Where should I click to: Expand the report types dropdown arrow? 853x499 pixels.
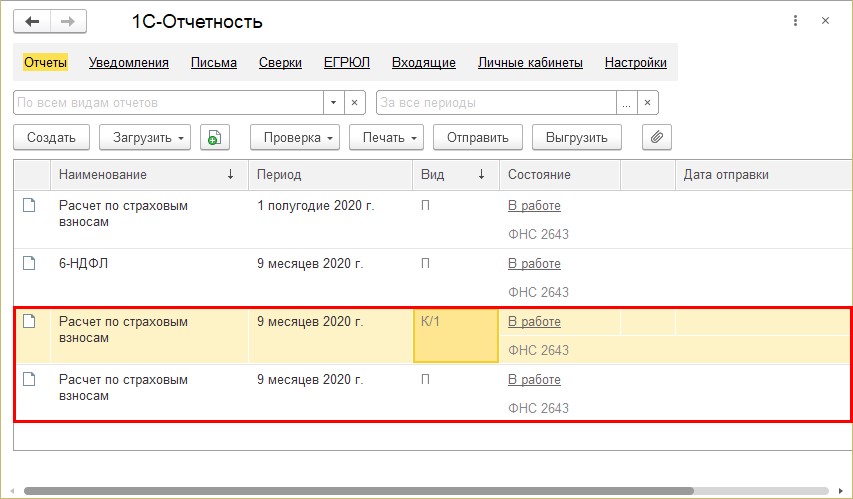click(333, 102)
